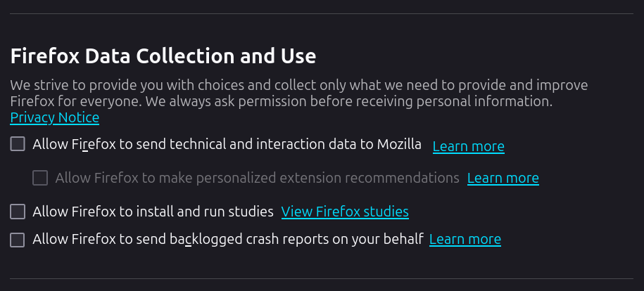
Task: Click the horizontal separator above the heading
Action: 322,14
